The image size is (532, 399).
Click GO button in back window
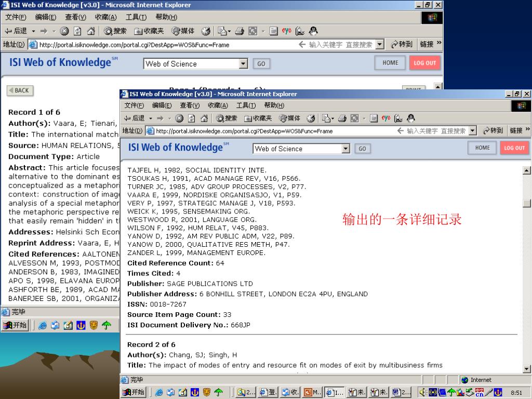click(261, 64)
